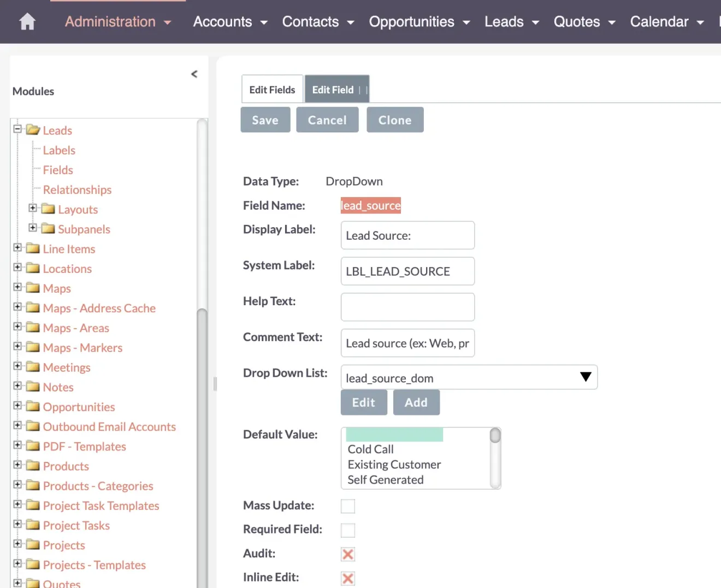Click the Leads module folder icon
This screenshot has width=721, height=588.
pos(34,130)
